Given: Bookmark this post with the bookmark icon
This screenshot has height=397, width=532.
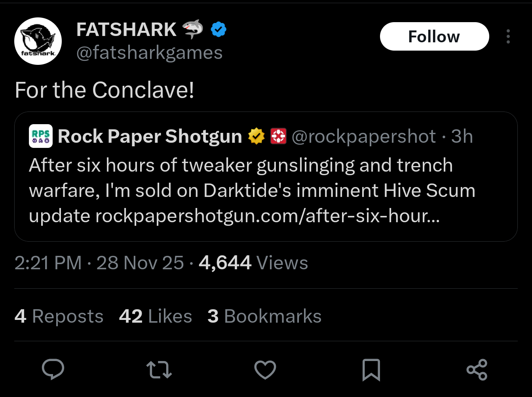Looking at the screenshot, I should pyautogui.click(x=371, y=370).
